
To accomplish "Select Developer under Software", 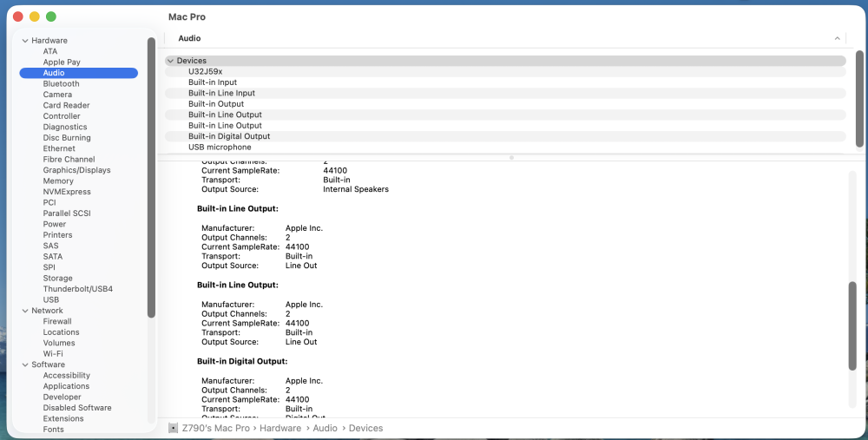I will click(x=62, y=397).
